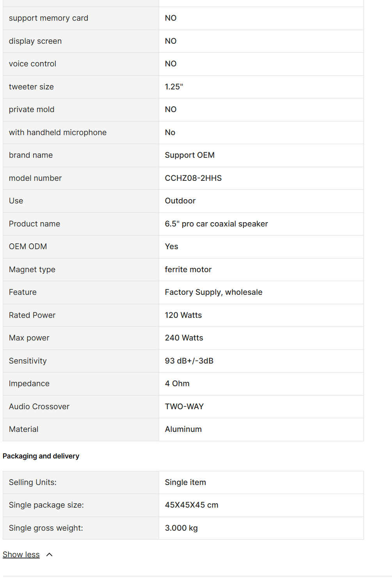Image resolution: width=392 pixels, height=583 pixels.
Task: Select the Magnet type ferrite motor value
Action: [x=188, y=269]
